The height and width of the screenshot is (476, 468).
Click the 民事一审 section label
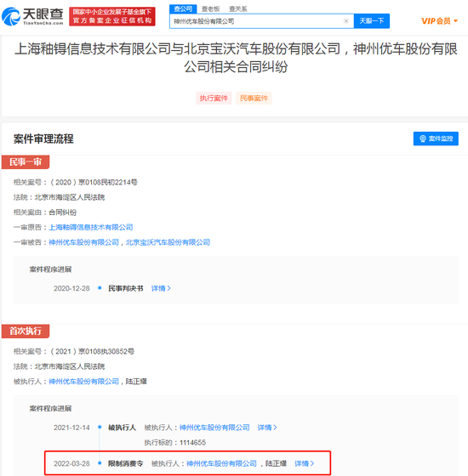tap(26, 161)
